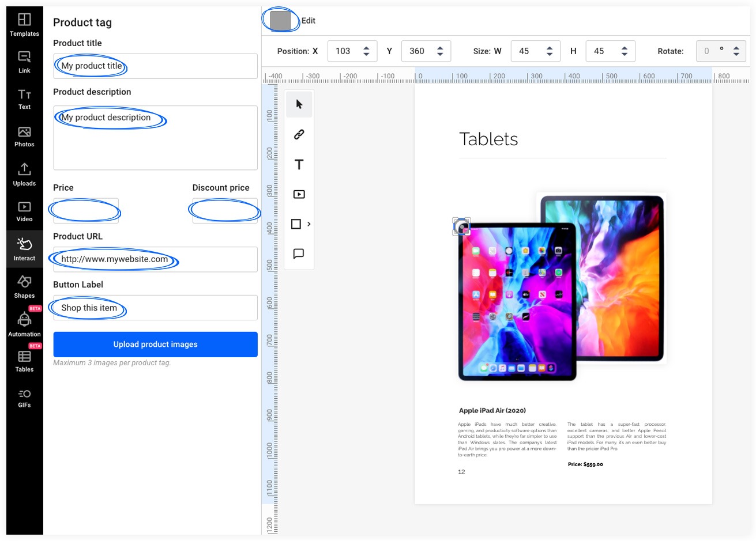Click the Apple iPad Air (2020) heading
The height and width of the screenshot is (541, 756).
coord(492,411)
